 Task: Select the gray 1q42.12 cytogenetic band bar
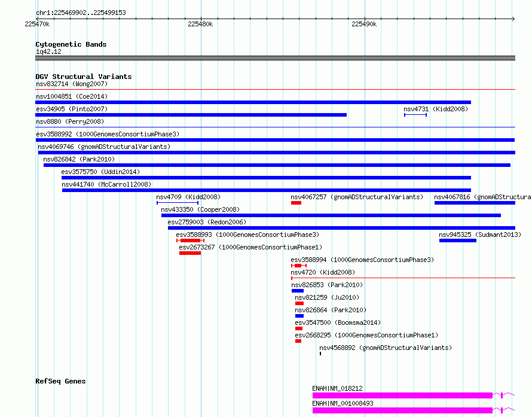[275, 58]
